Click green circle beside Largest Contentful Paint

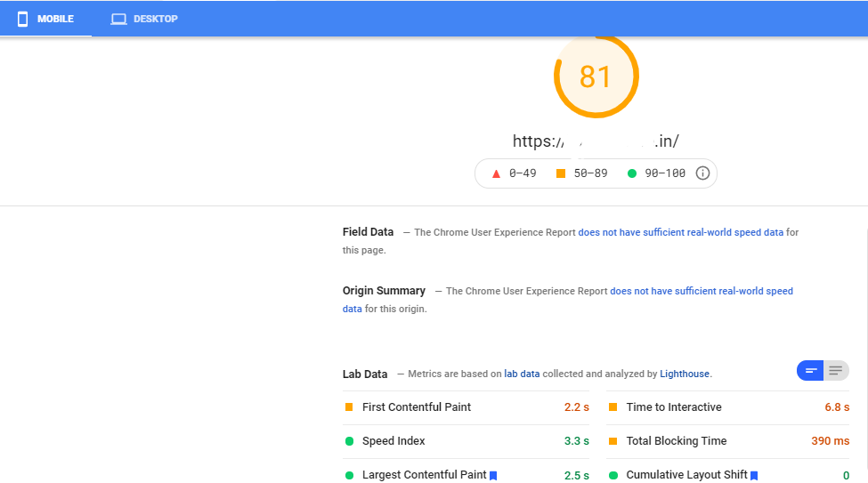pyautogui.click(x=349, y=475)
